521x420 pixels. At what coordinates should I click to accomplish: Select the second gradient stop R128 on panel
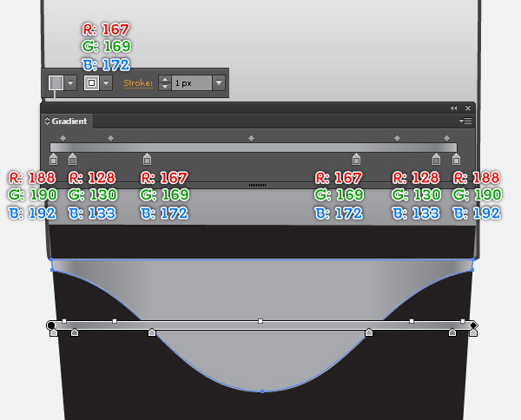point(72,159)
